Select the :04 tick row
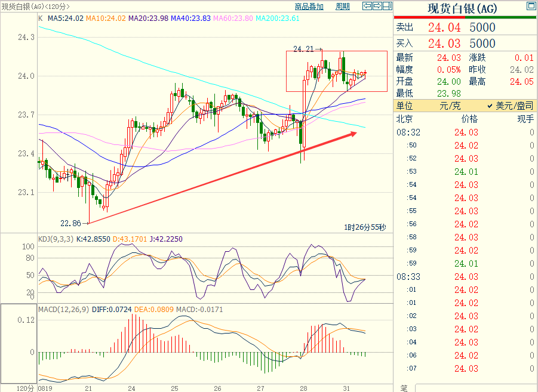This screenshot has height=392, width=538. coord(465,342)
